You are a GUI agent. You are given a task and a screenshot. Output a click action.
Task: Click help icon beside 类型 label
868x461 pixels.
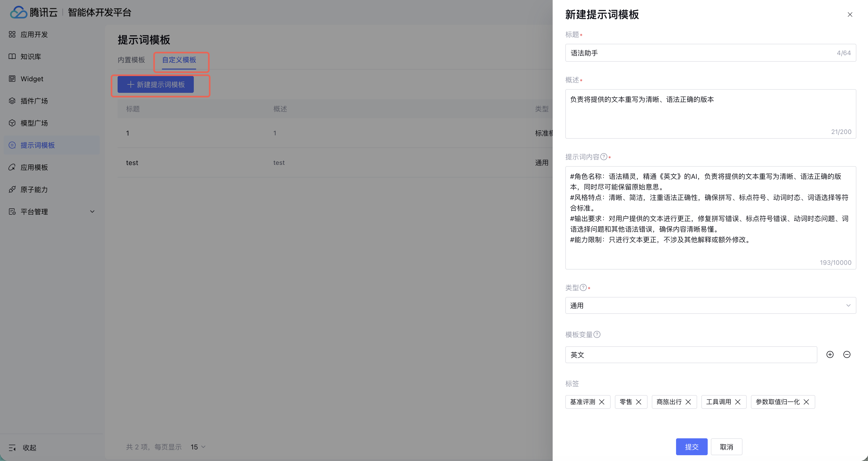tap(583, 287)
